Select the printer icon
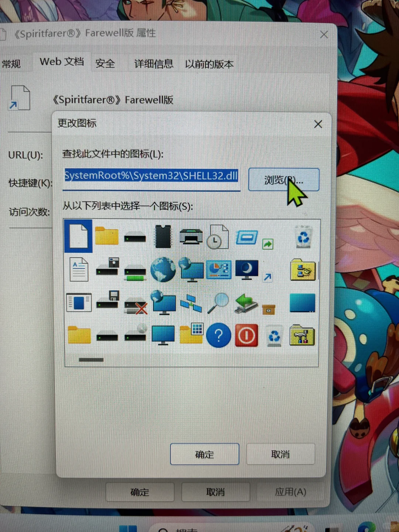399x532 pixels. click(x=191, y=236)
